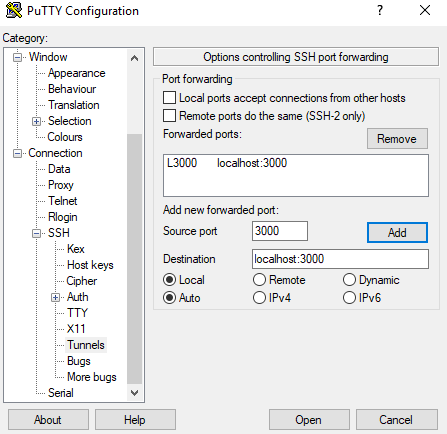Select the IPv4 radio option
The image size is (447, 434).
click(259, 298)
